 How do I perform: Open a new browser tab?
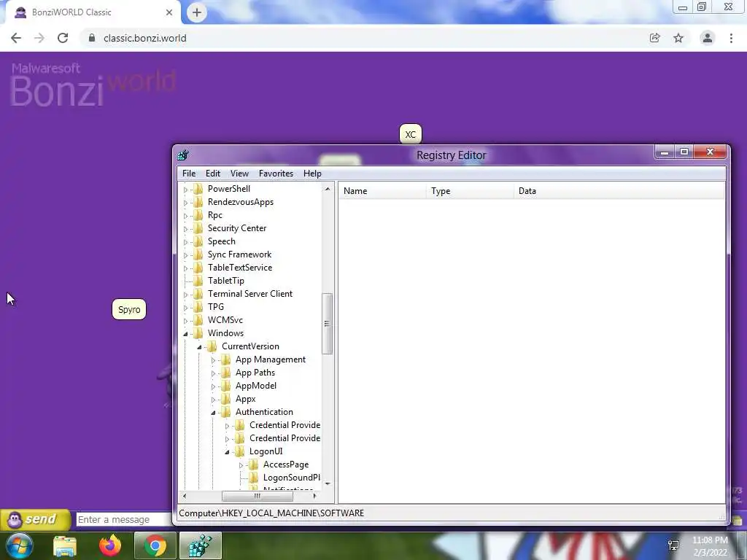coord(197,12)
